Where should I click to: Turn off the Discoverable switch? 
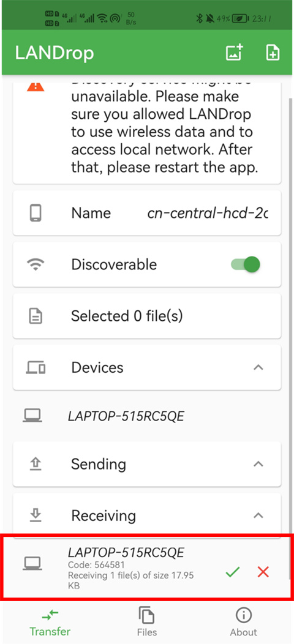pyautogui.click(x=246, y=264)
